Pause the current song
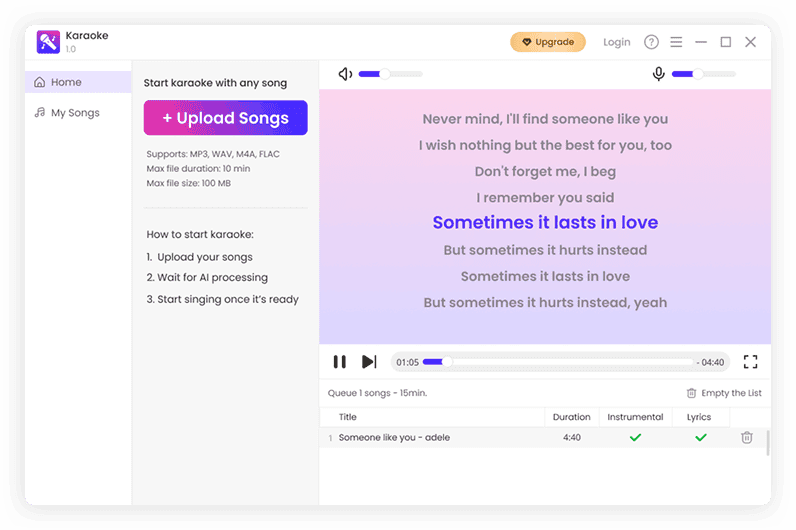The height and width of the screenshot is (530, 796). pos(340,362)
